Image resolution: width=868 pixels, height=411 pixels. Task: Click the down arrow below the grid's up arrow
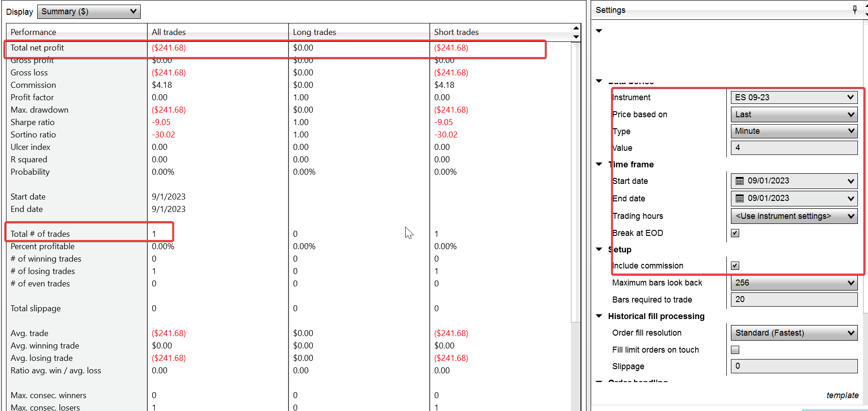pyautogui.click(x=576, y=37)
